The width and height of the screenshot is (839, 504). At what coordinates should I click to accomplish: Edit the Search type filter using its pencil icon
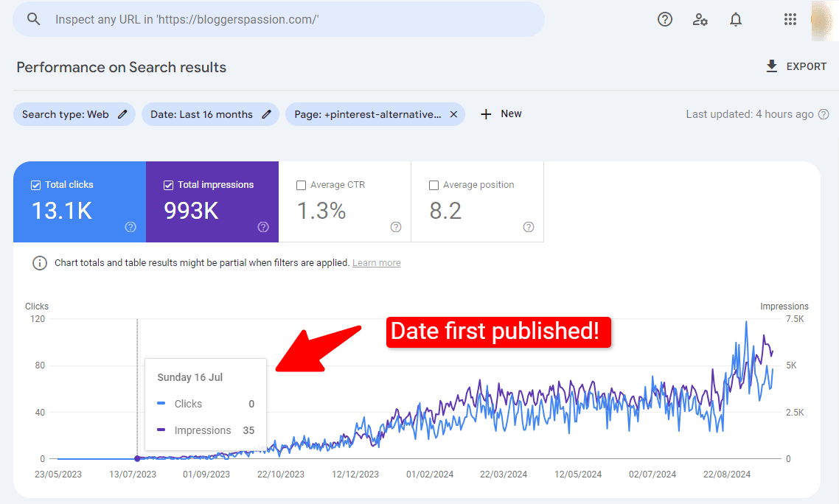pyautogui.click(x=121, y=113)
